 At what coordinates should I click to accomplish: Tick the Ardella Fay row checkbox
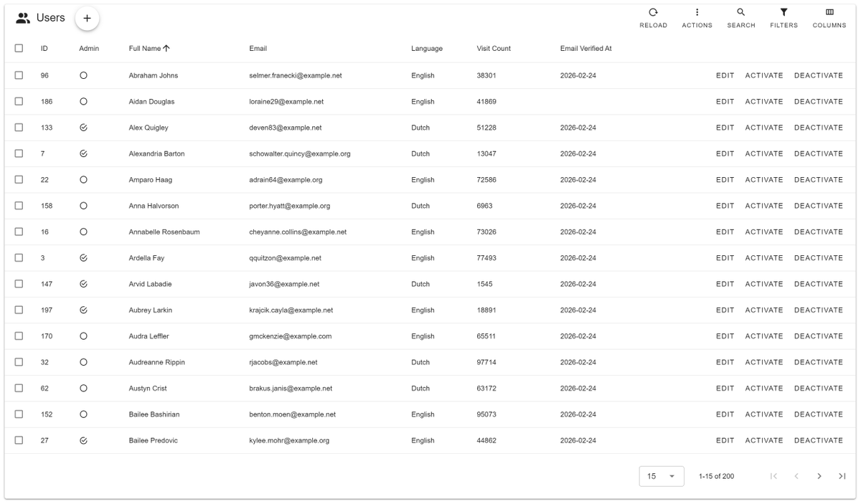click(19, 258)
